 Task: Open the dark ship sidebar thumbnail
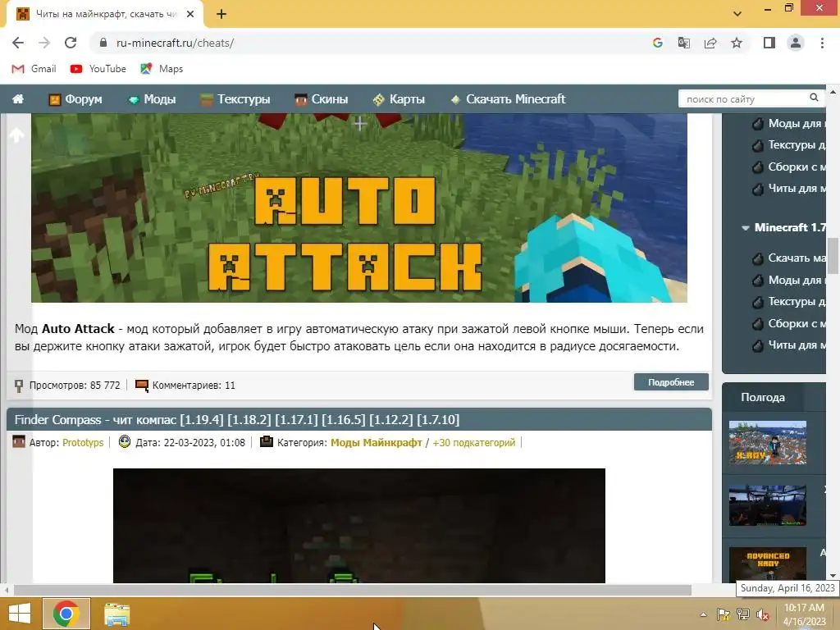click(767, 505)
